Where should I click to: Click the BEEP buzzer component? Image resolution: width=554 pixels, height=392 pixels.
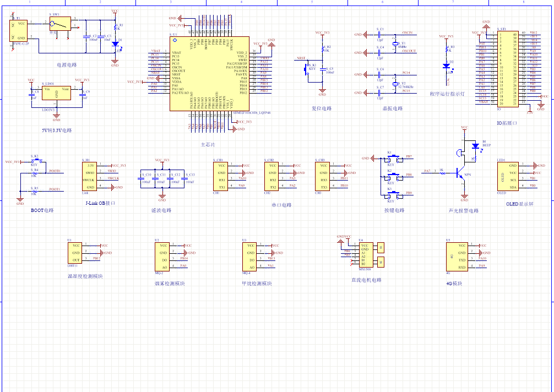(x=475, y=146)
